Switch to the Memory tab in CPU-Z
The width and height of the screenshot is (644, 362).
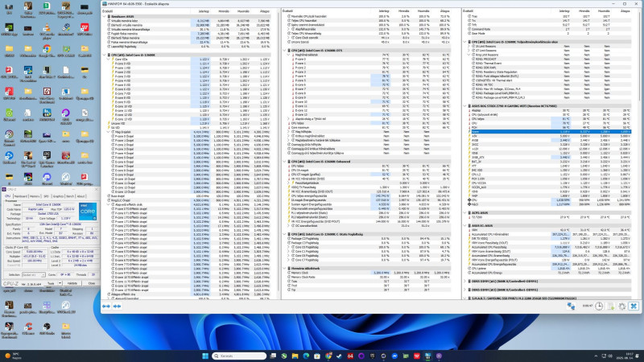[35, 196]
